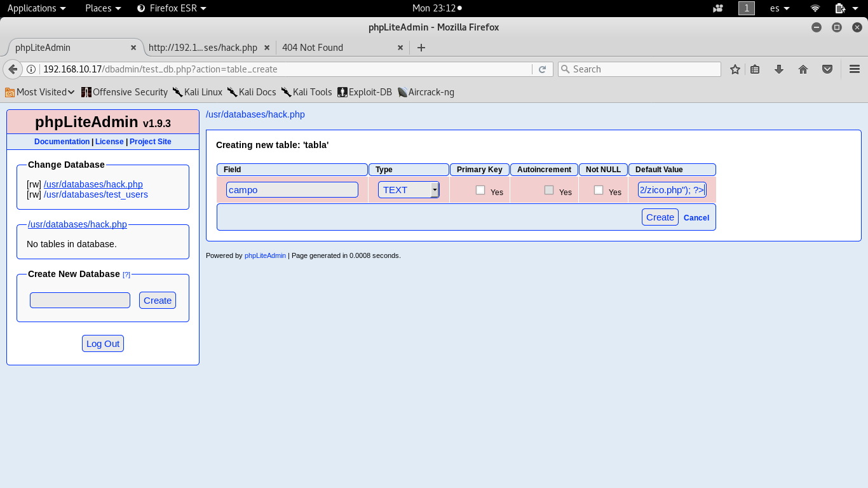Open the battery power status icon

[840, 8]
